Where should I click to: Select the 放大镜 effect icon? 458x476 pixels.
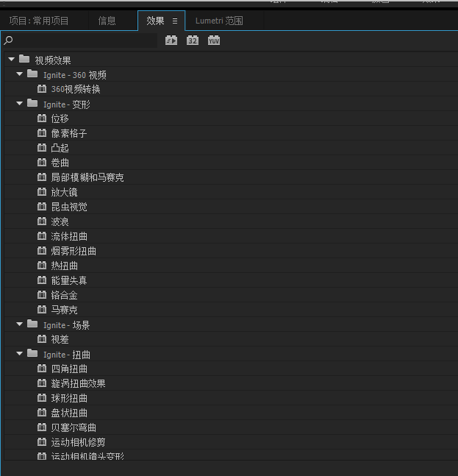[42, 191]
